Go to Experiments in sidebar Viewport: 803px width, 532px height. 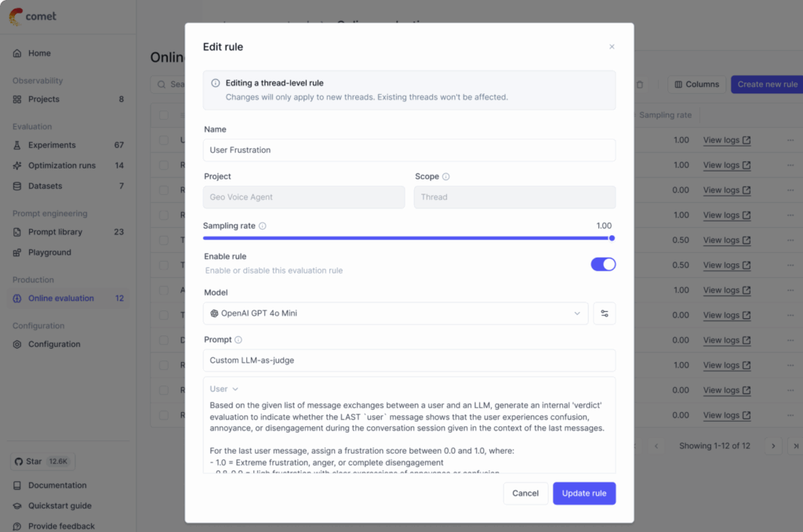point(52,145)
